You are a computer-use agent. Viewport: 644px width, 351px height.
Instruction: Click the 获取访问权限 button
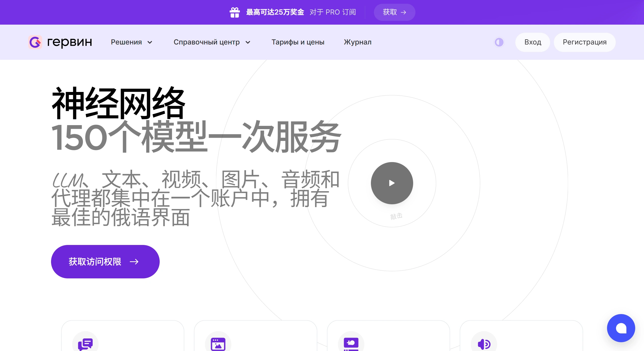coord(105,262)
